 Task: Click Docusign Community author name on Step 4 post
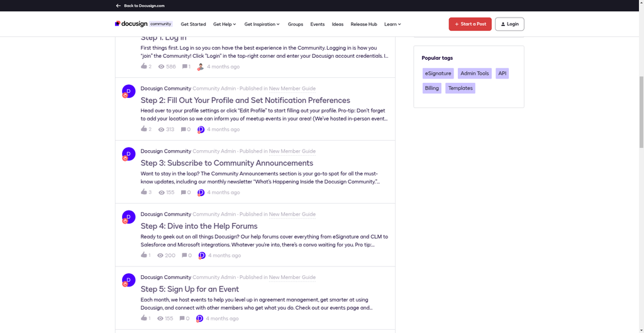tap(166, 214)
